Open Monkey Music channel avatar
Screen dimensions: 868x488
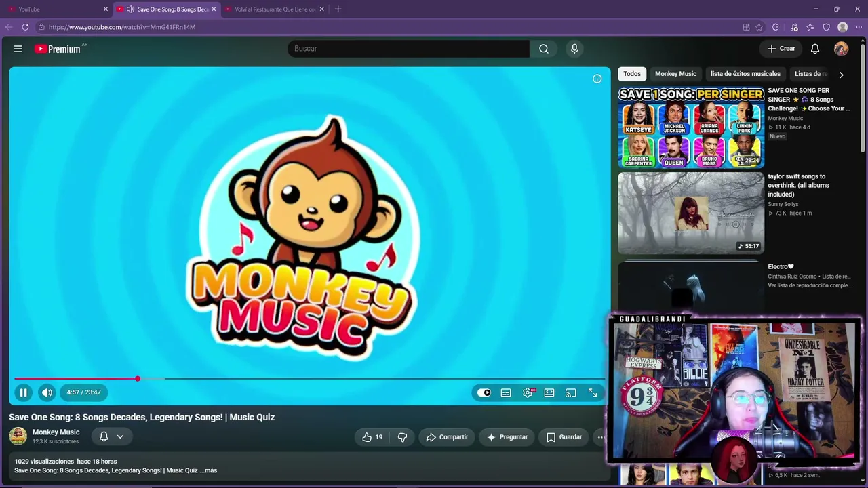pyautogui.click(x=18, y=436)
